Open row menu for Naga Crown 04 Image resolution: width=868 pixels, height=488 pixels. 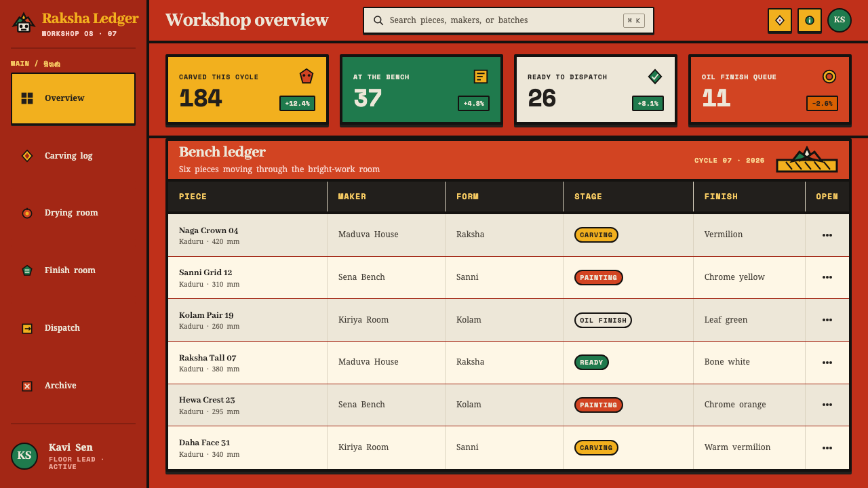[827, 235]
